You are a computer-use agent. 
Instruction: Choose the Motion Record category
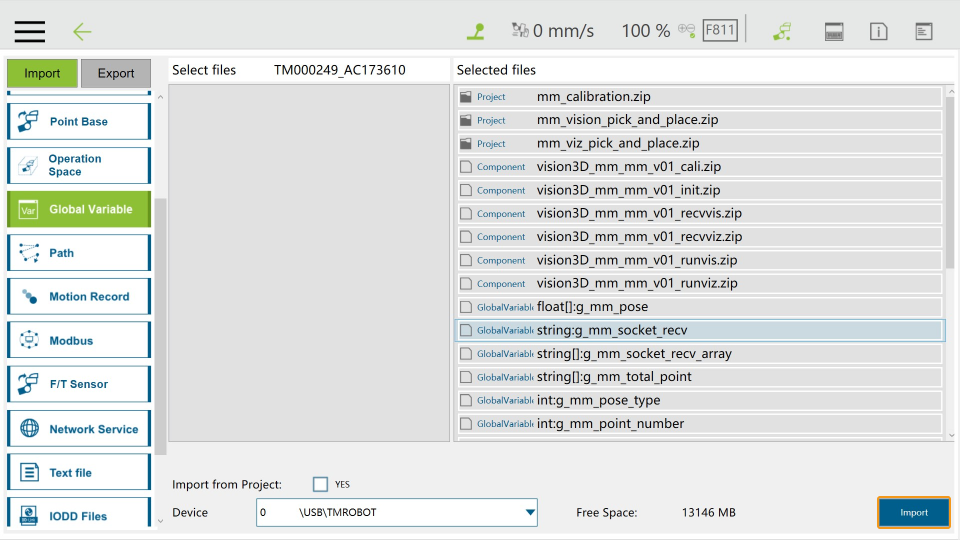point(78,297)
